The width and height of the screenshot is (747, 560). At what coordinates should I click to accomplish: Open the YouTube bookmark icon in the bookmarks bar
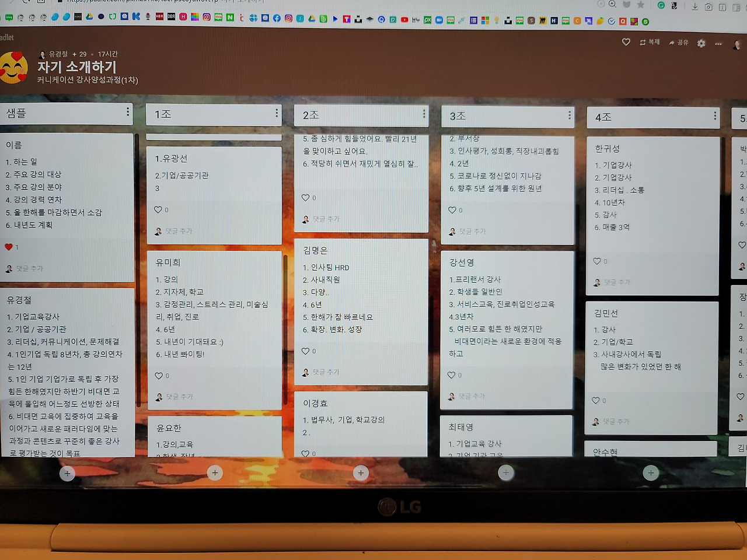[404, 19]
